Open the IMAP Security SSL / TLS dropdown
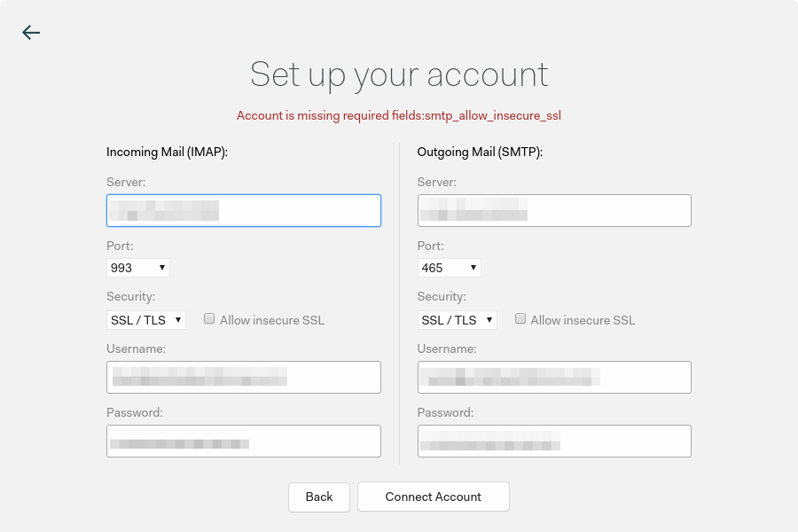798x532 pixels. point(146,320)
